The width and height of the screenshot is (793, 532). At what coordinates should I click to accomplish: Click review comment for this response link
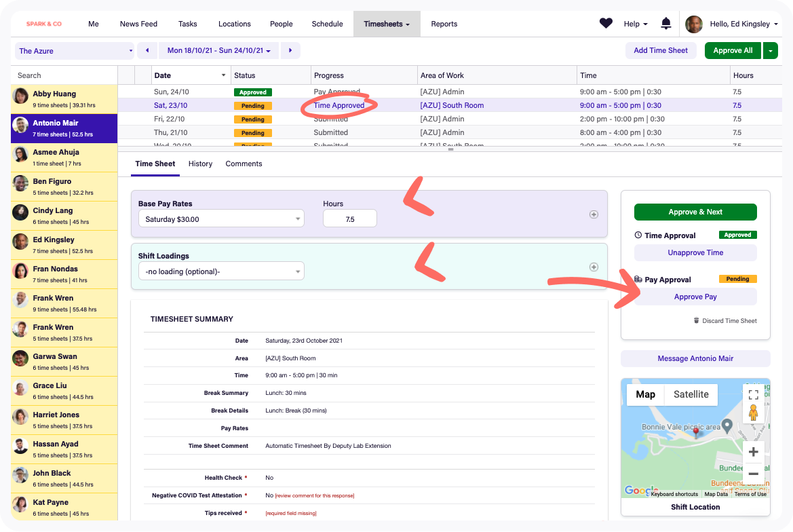click(315, 495)
